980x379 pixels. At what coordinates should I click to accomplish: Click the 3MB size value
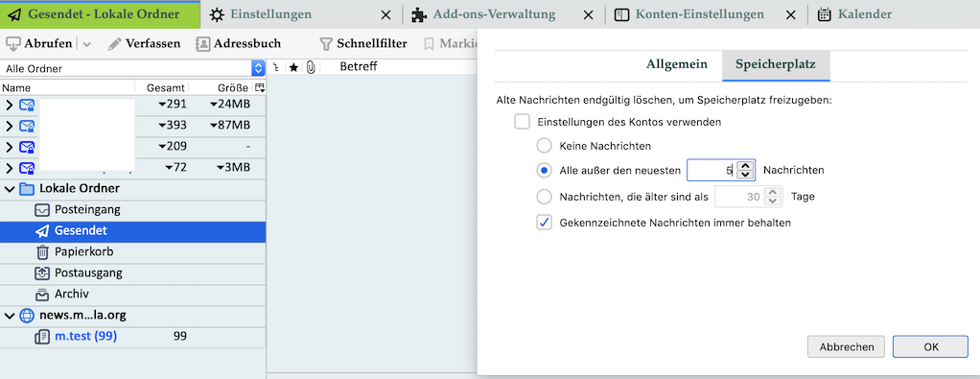pyautogui.click(x=234, y=168)
